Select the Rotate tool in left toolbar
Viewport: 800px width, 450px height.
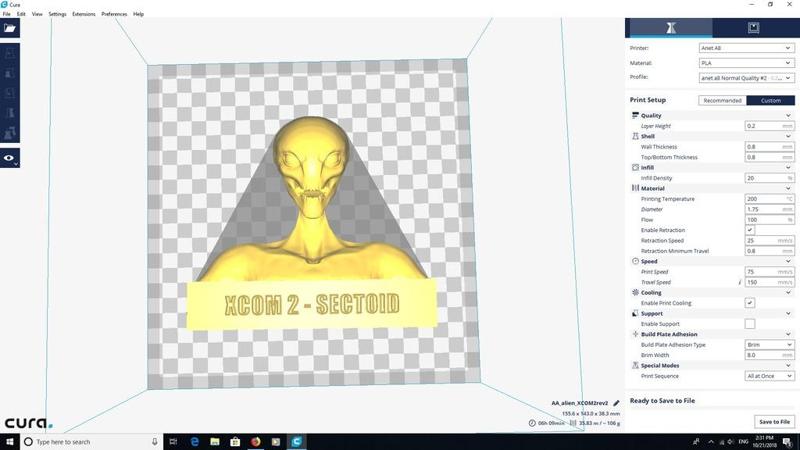[10, 93]
